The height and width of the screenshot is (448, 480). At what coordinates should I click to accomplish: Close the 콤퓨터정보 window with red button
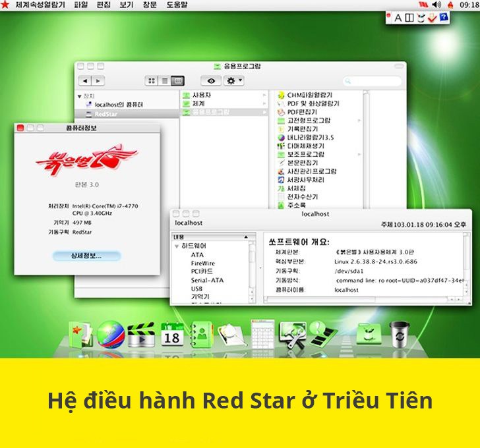pyautogui.click(x=20, y=128)
